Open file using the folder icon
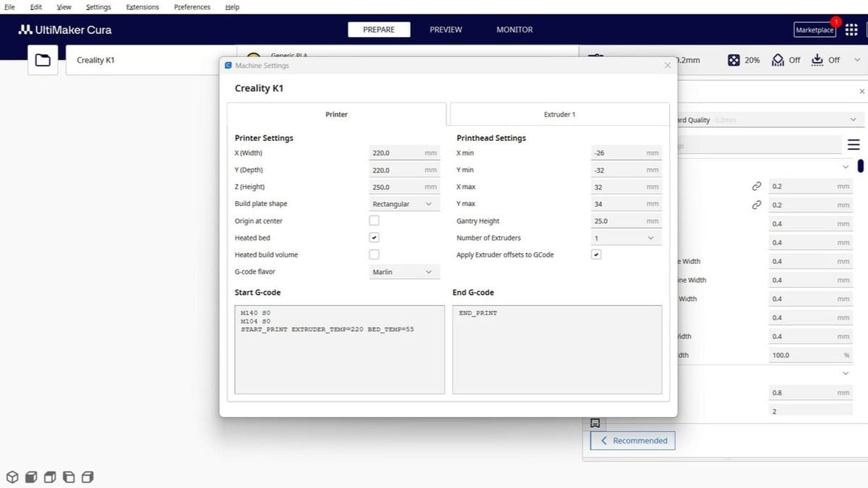Viewport: 868px width, 488px height. pyautogui.click(x=43, y=60)
